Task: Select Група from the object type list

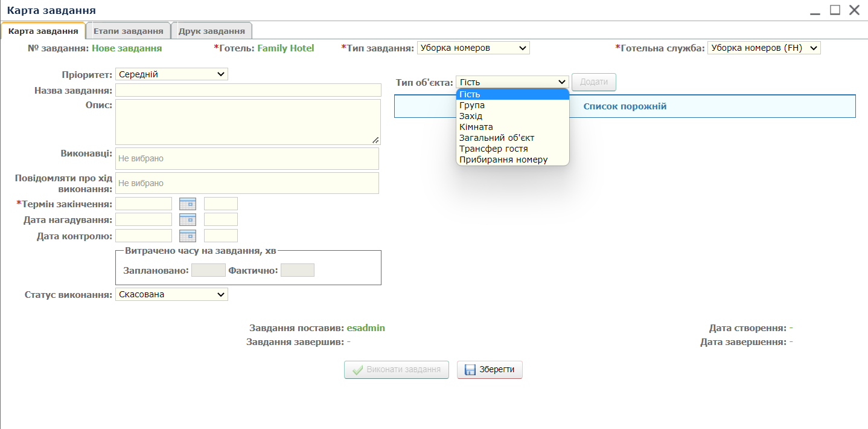Action: pos(472,105)
